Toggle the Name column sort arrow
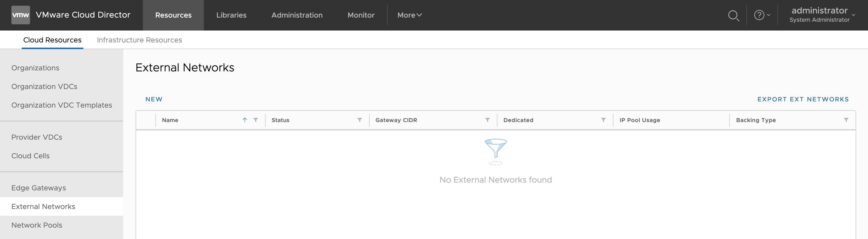 tap(245, 120)
